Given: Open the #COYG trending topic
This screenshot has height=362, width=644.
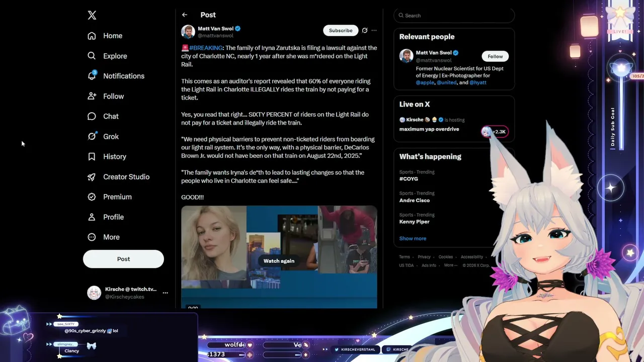Looking at the screenshot, I should (409, 179).
